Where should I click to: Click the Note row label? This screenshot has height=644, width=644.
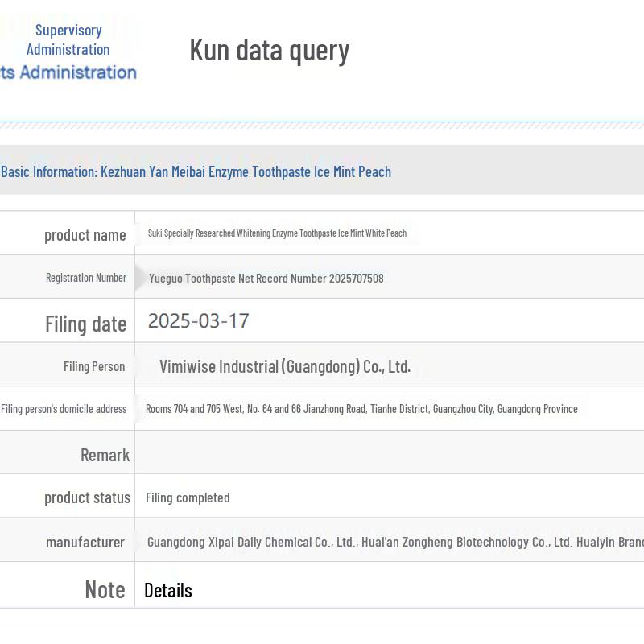point(105,589)
